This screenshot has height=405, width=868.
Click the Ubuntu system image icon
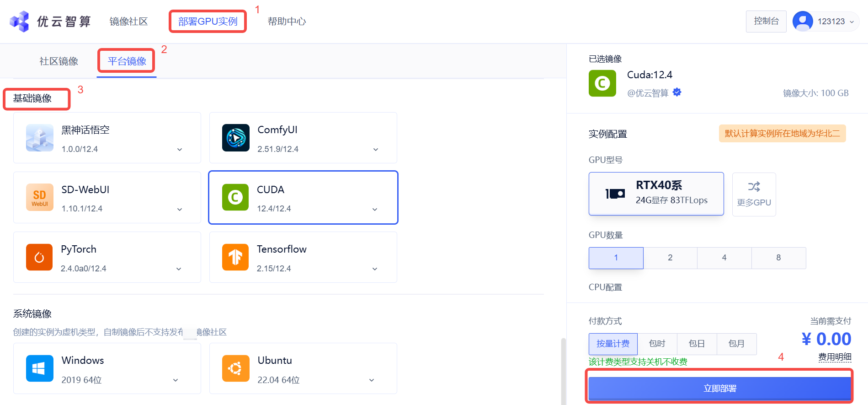point(236,368)
